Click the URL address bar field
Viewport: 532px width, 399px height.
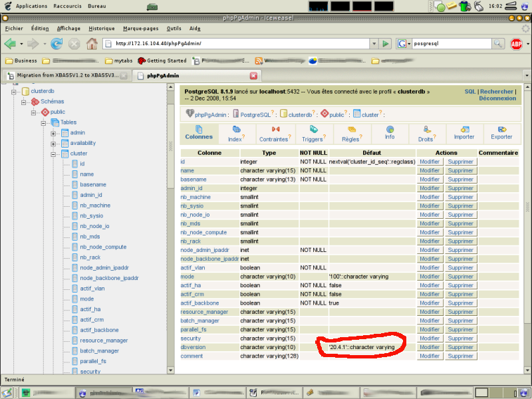pos(239,44)
